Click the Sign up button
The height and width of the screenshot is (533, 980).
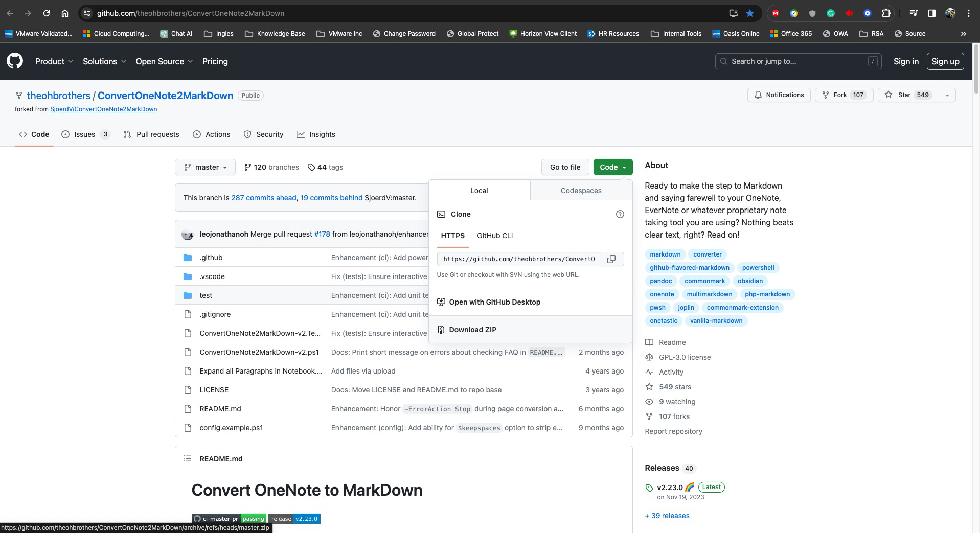click(945, 61)
